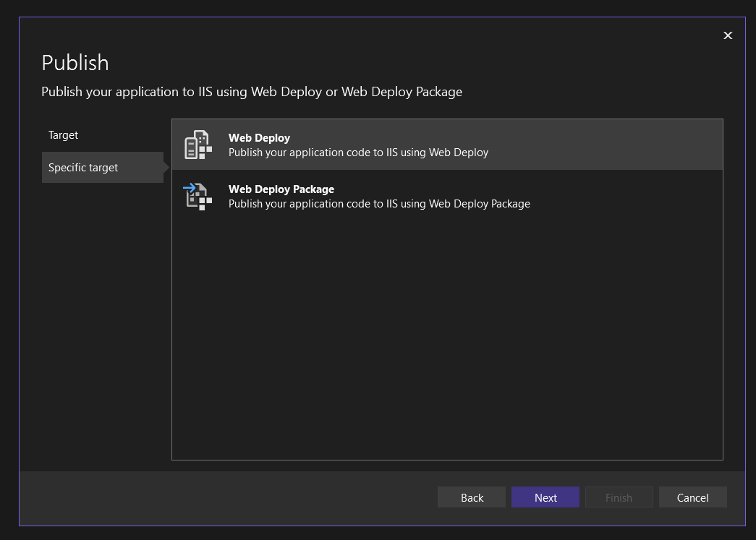Select the bold Web Deploy Package title

(281, 189)
